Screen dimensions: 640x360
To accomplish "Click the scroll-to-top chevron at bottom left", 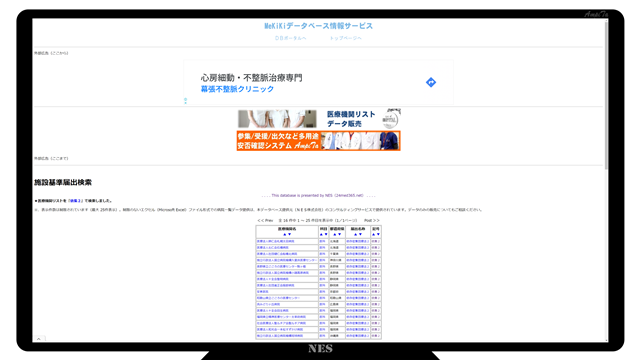I will 39,339.
